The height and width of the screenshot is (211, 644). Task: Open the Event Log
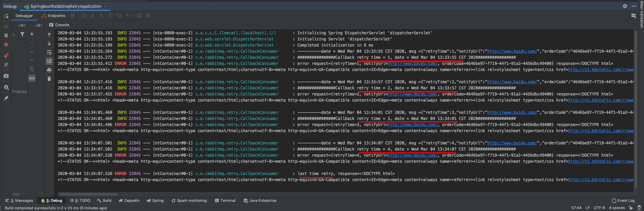coord(623,200)
